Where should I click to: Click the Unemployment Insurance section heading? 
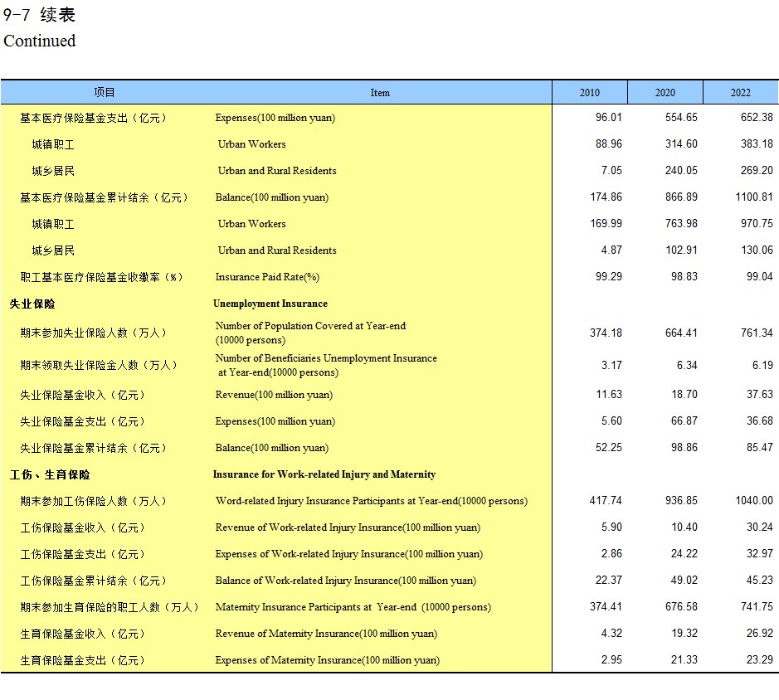pyautogui.click(x=270, y=304)
